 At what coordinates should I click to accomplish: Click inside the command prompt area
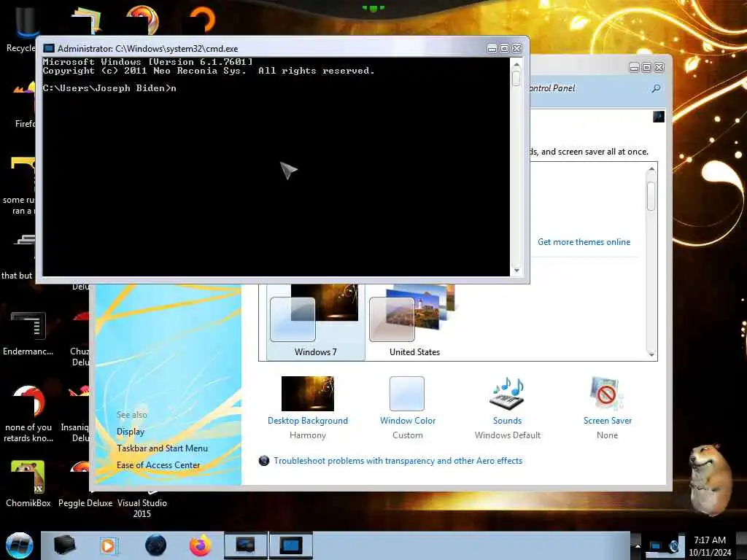[x=276, y=166]
